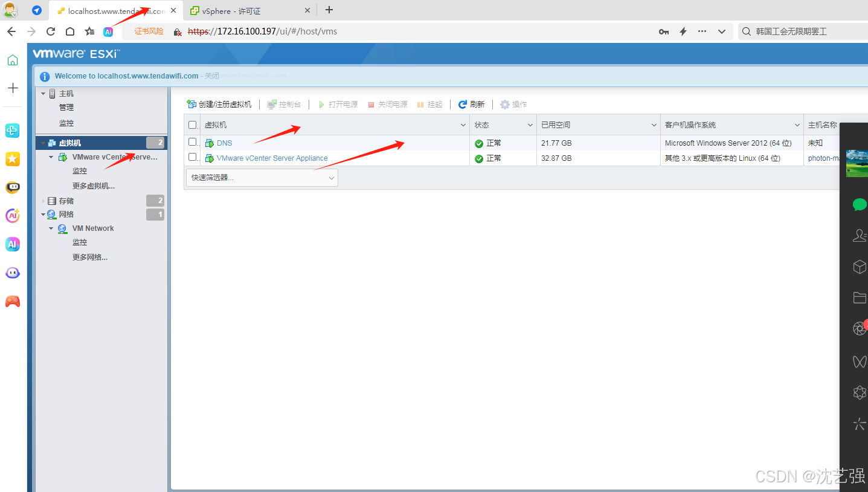The image size is (868, 492).
Task: Click the 21.77 GB used space cell
Action: (x=556, y=143)
